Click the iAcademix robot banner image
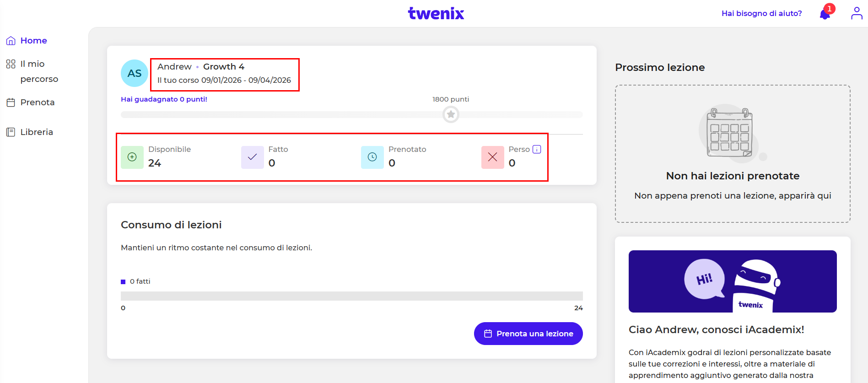The height and width of the screenshot is (383, 868). (x=732, y=281)
